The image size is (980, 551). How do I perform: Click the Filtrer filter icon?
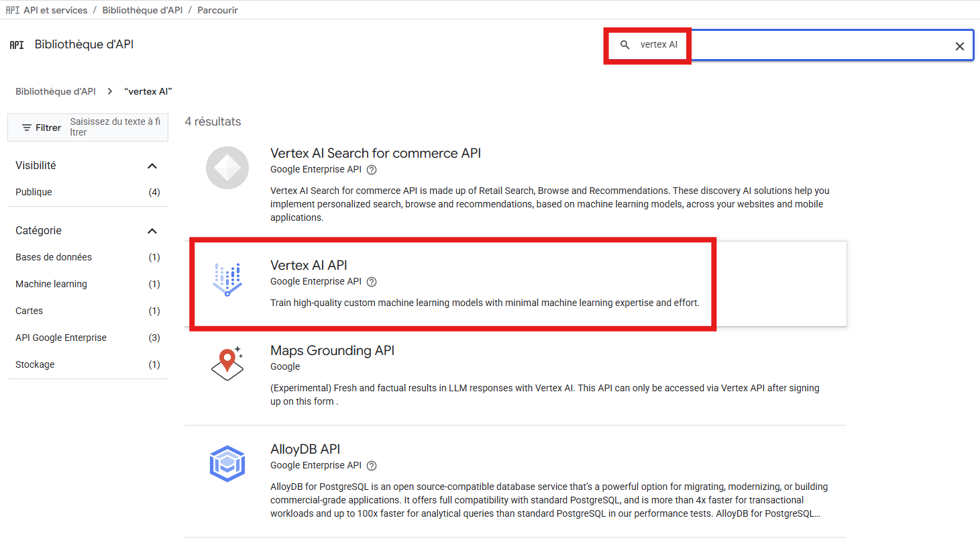point(27,128)
